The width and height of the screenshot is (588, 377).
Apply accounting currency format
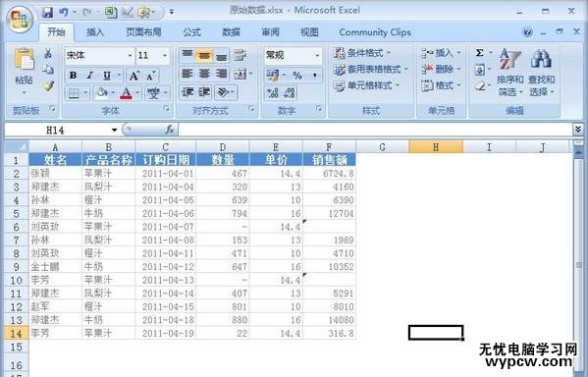point(273,75)
